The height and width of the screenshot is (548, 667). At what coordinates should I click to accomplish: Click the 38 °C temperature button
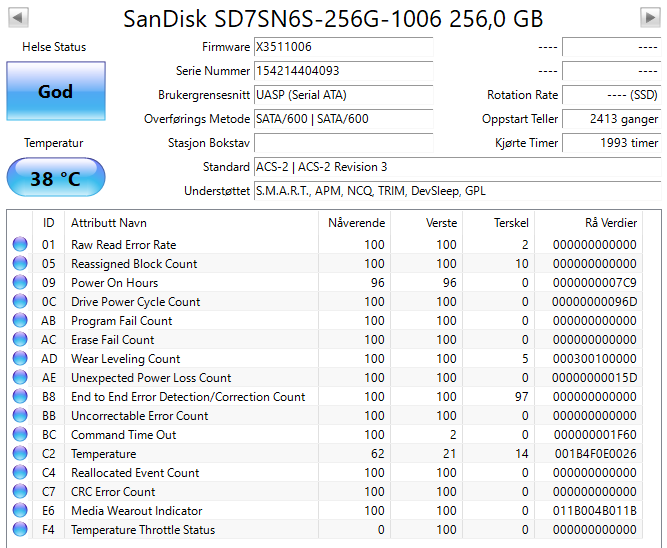(56, 177)
